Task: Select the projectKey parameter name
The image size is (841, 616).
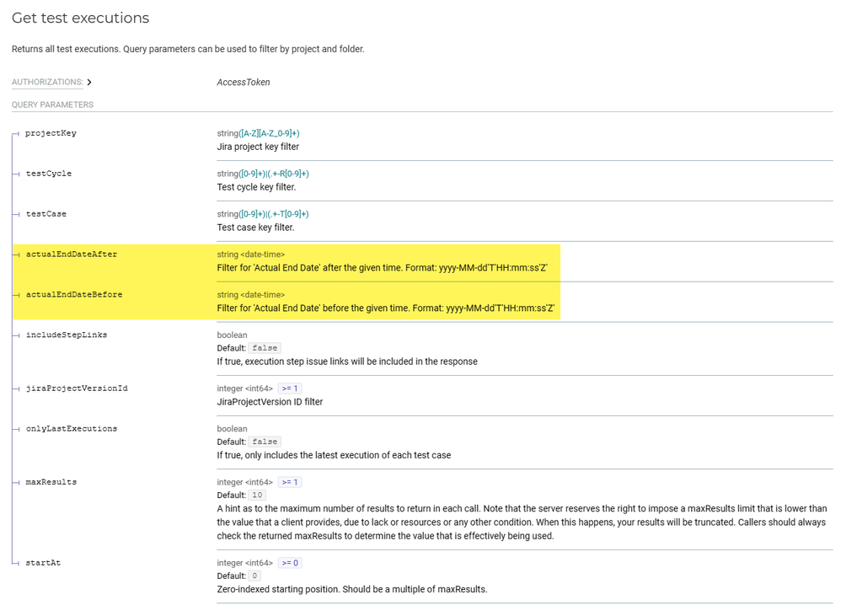Action: pos(51,133)
